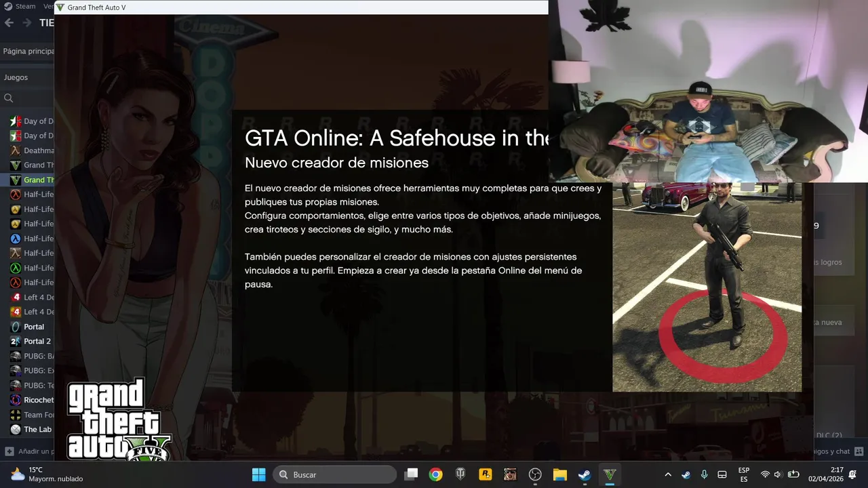Click the logros text in Steam panel
868x488 pixels.
click(x=831, y=262)
